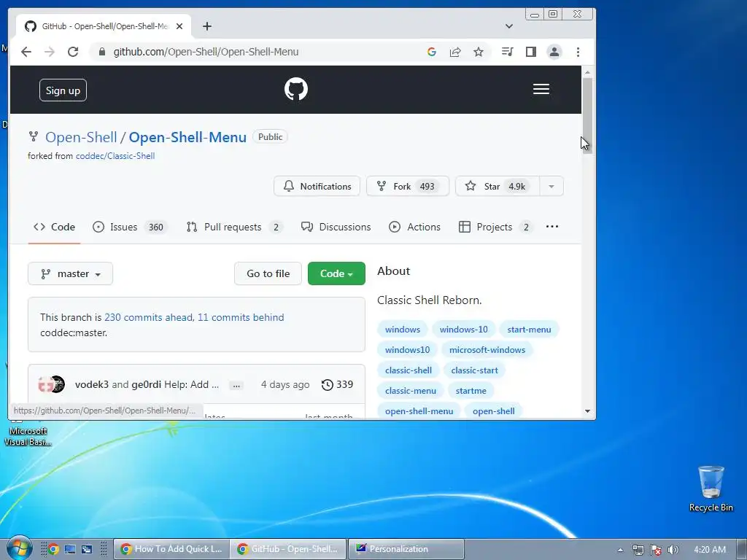Open the 4:20 AM system clock
747x560 pixels.
(710, 550)
